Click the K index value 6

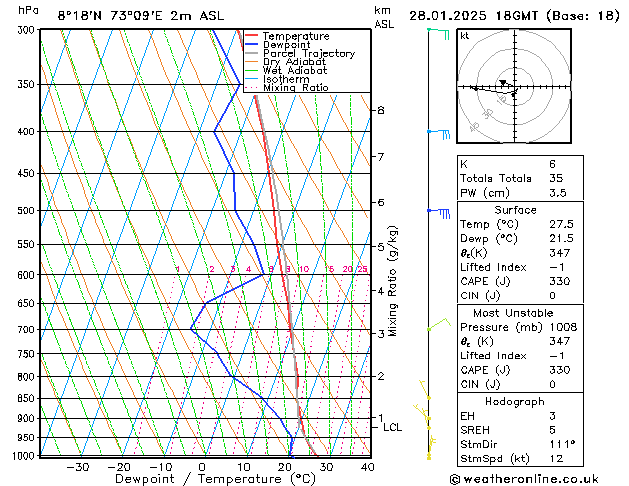point(552,164)
